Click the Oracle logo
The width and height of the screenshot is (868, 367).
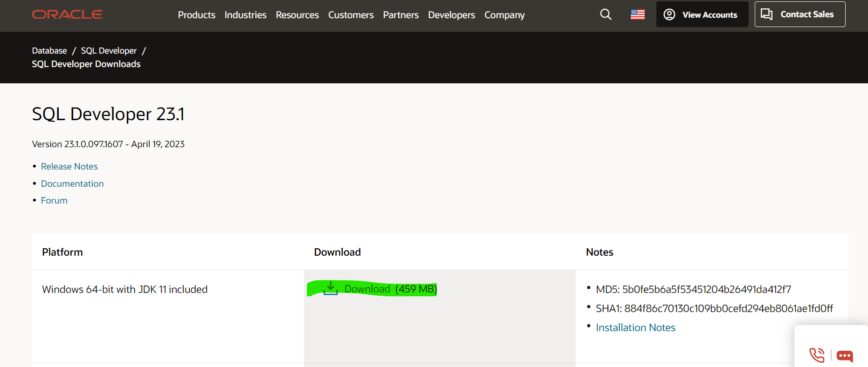tap(67, 14)
